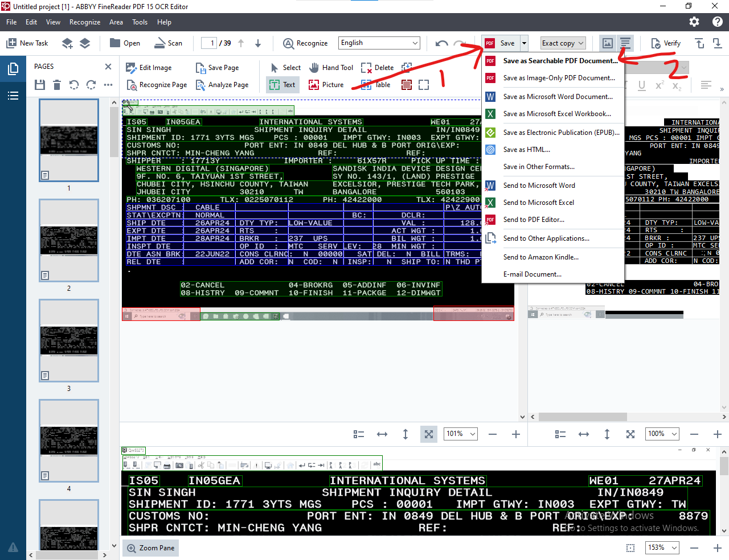This screenshot has height=560, width=729.
Task: Toggle the Text area tool
Action: click(283, 85)
